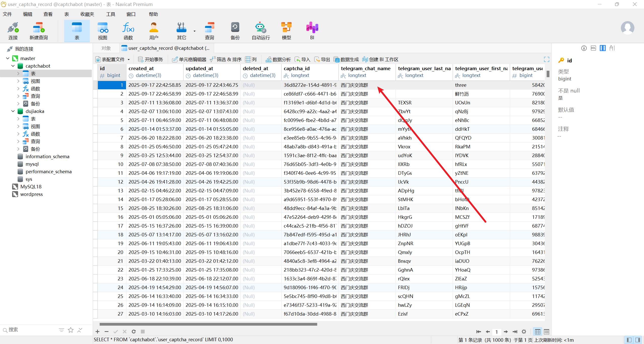Viewport: 644px width, 344px height.
Task: Click the refresh icon below the grid
Action: click(134, 331)
